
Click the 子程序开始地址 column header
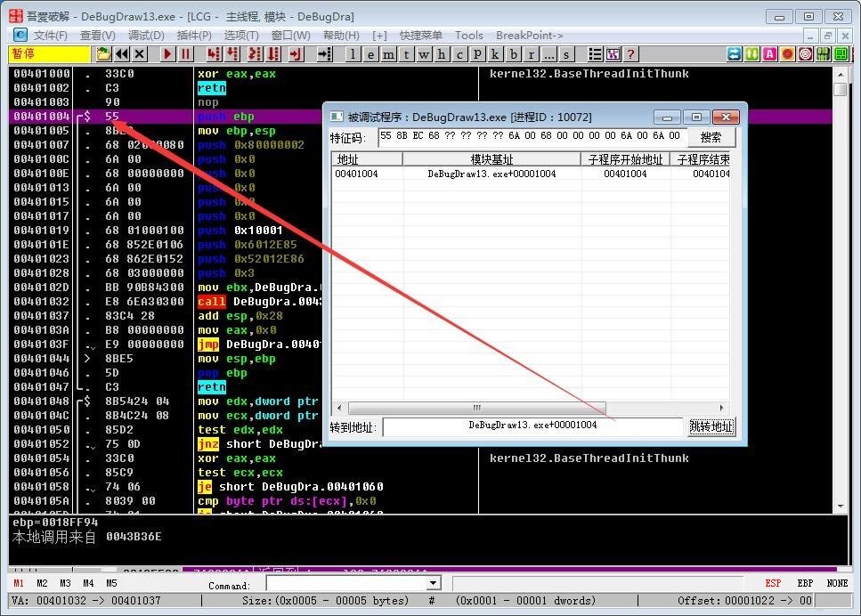pos(625,159)
